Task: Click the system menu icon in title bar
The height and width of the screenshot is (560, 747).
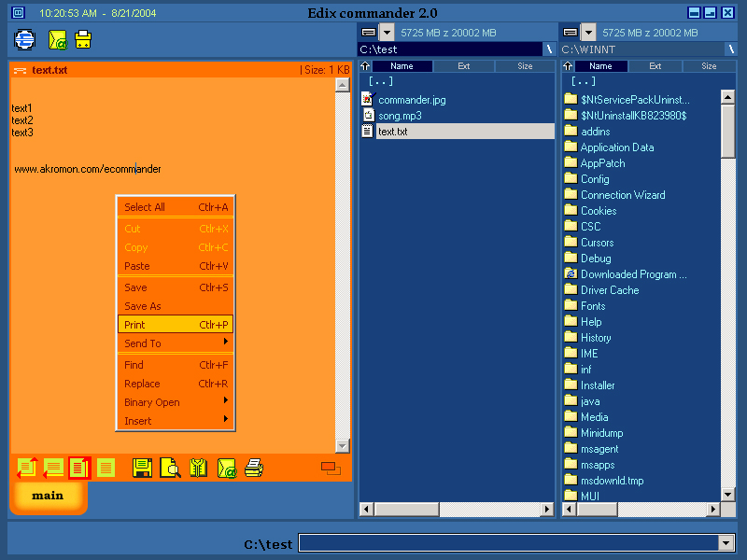Action: [18, 13]
